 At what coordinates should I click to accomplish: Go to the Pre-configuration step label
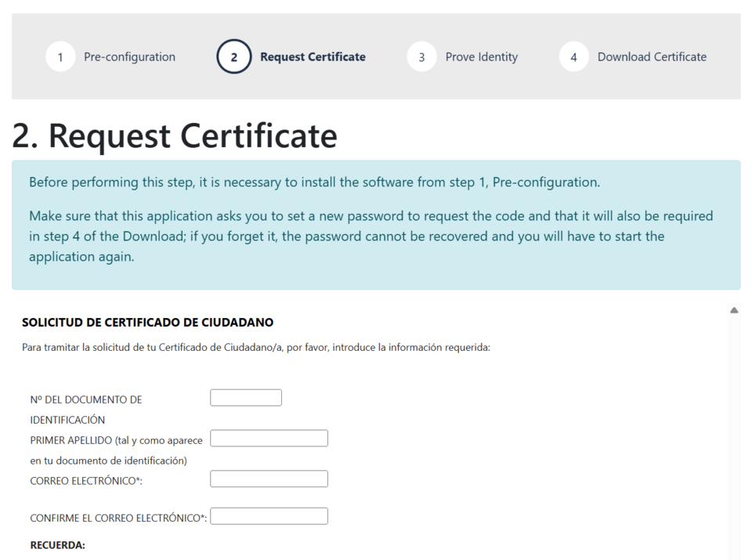click(x=129, y=56)
